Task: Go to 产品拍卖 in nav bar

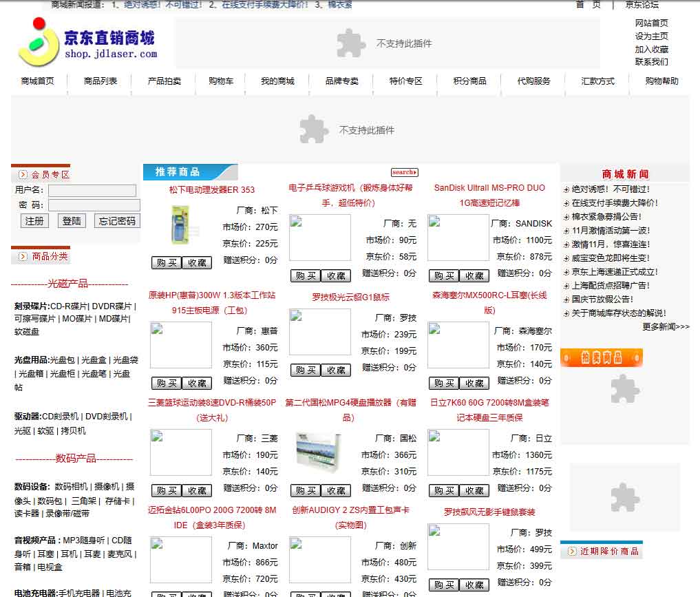Action: (165, 81)
